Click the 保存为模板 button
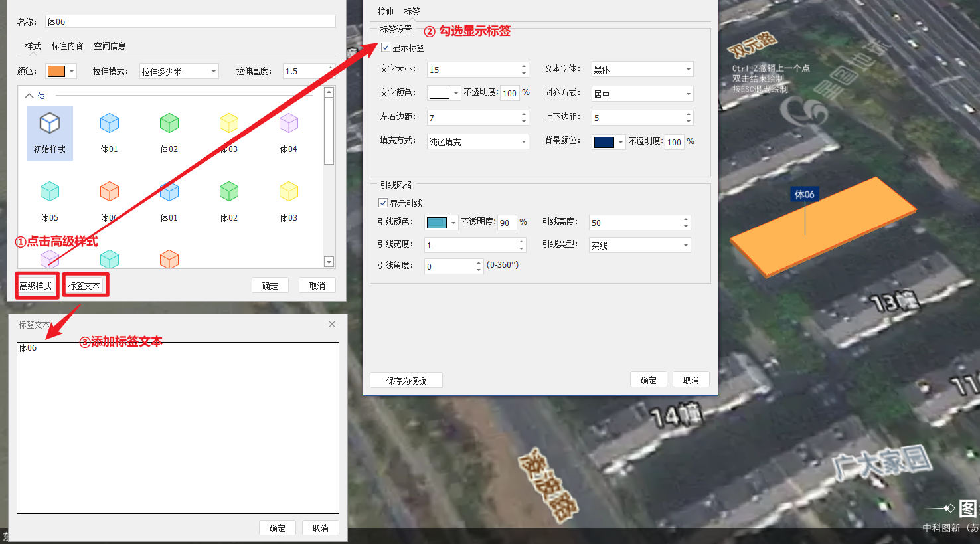The image size is (980, 544). (406, 380)
